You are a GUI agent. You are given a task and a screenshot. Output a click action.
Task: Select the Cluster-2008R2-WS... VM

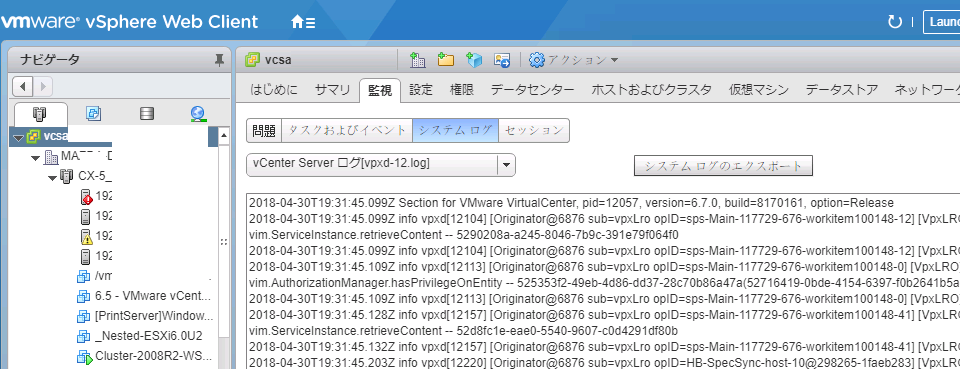coord(144,356)
